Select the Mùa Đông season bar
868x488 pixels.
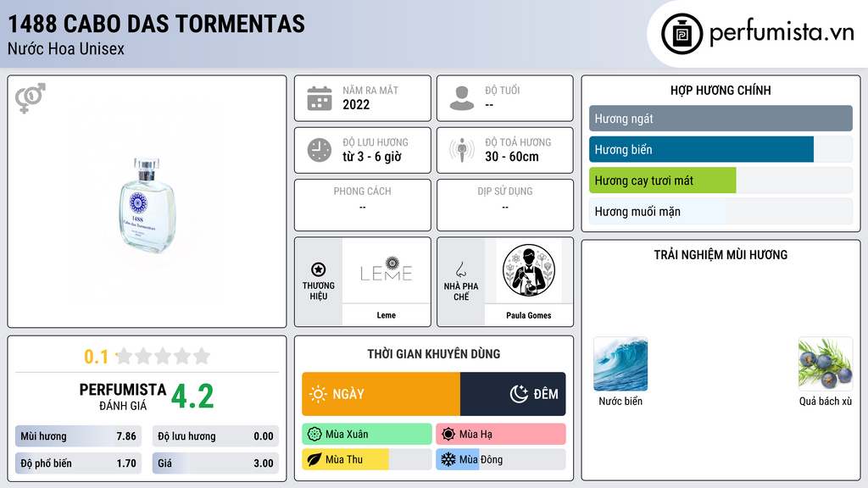click(501, 459)
